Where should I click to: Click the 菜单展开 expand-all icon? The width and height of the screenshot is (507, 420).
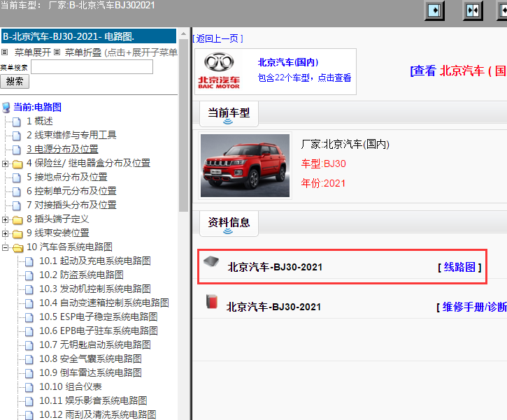(x=4, y=52)
